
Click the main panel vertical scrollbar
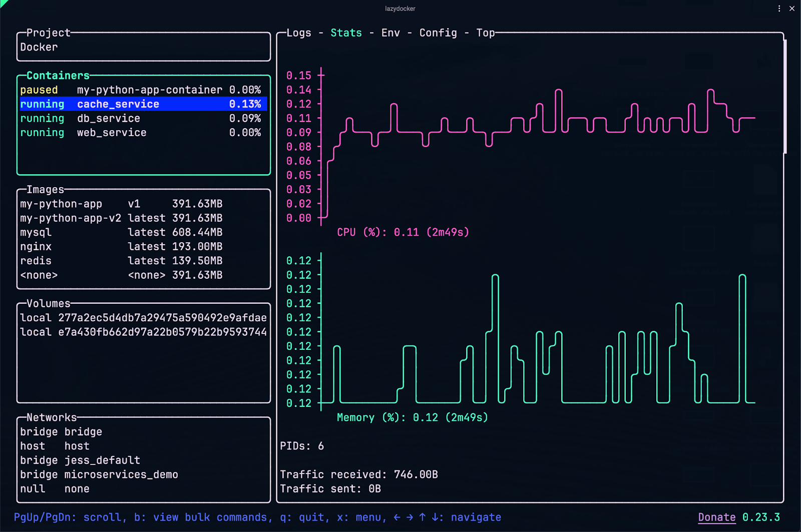[785, 96]
